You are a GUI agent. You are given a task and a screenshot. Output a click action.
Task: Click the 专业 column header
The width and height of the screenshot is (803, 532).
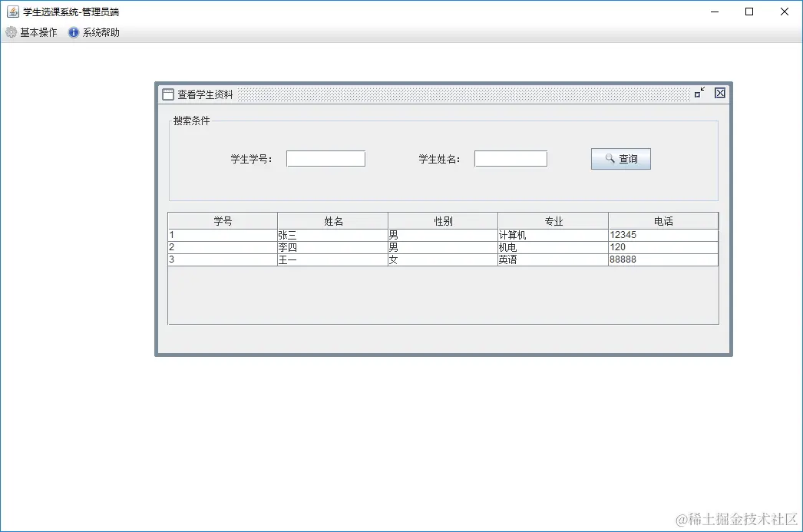[553, 220]
